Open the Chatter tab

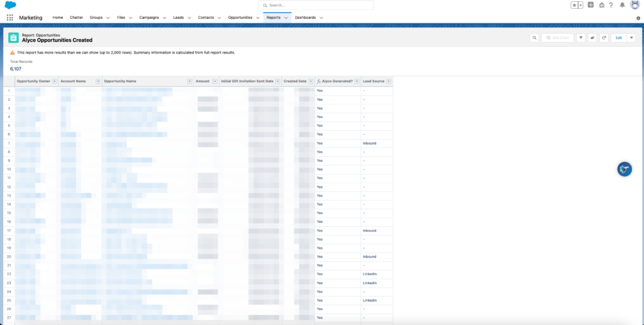[76, 18]
